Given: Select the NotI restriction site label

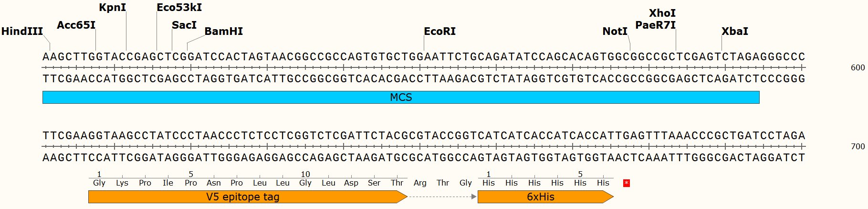Looking at the screenshot, I should coord(615,32).
